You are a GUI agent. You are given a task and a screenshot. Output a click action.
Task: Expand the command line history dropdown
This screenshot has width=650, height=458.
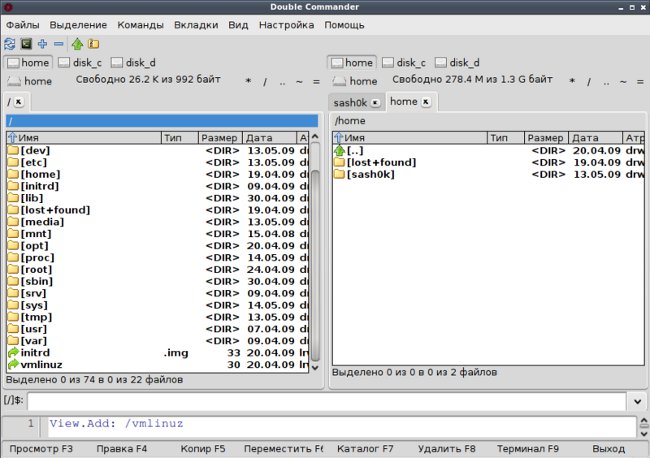tap(638, 401)
